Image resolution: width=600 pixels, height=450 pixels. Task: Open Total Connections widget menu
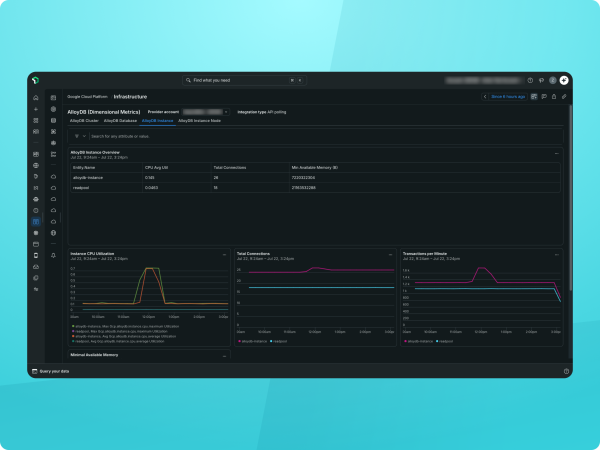pyautogui.click(x=390, y=254)
